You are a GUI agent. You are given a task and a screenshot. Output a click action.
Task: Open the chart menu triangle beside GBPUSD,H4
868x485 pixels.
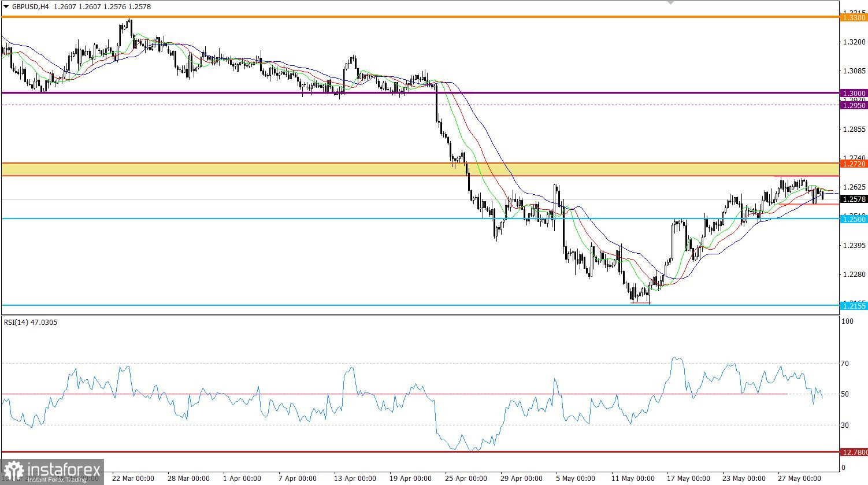[x=6, y=7]
